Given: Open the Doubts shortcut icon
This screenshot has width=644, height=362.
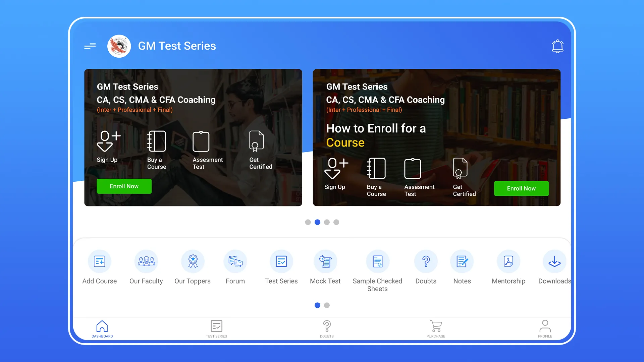Looking at the screenshot, I should [426, 261].
